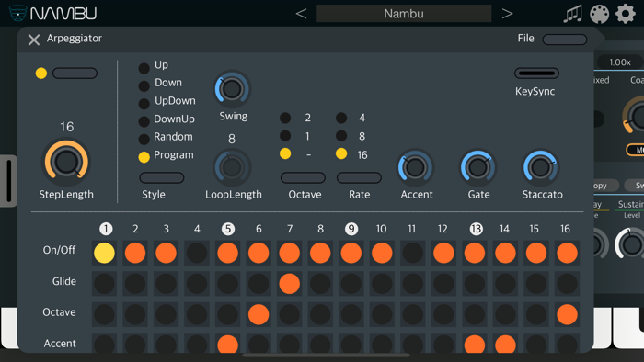Click the Style selector button

pyautogui.click(x=161, y=177)
